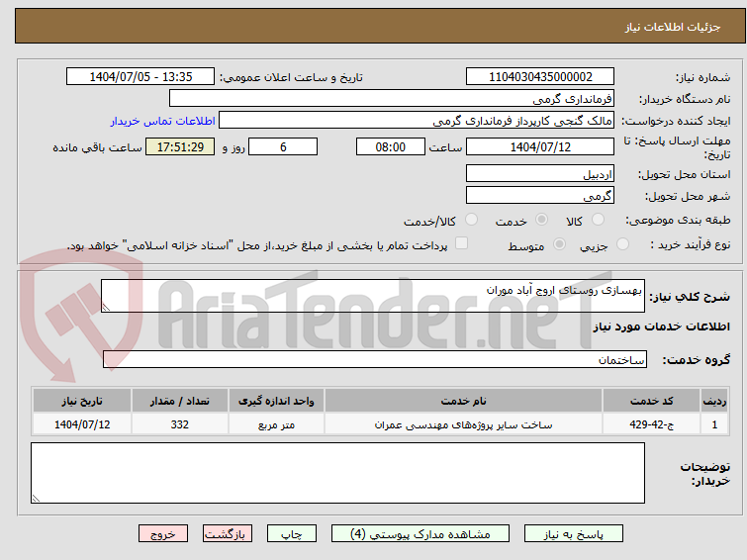Click the resize grip of شرح کلی نیاز box
The width and height of the screenshot is (747, 560).
click(106, 308)
